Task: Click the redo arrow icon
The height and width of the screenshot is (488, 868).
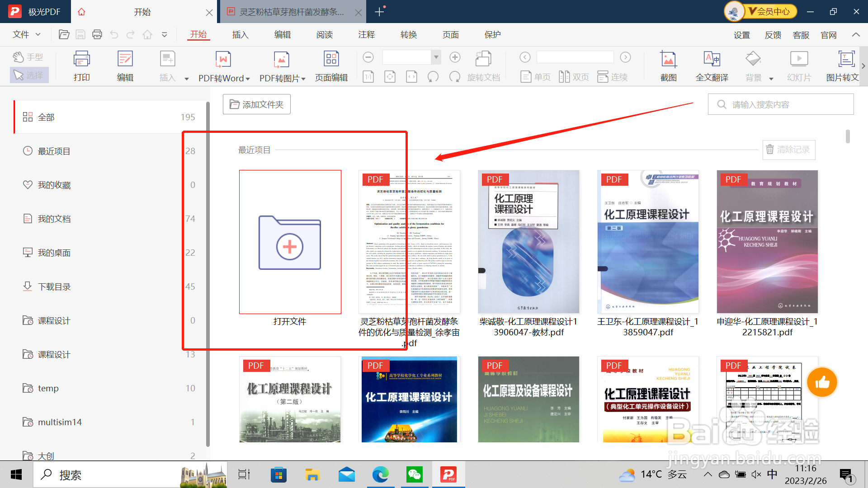Action: click(131, 35)
